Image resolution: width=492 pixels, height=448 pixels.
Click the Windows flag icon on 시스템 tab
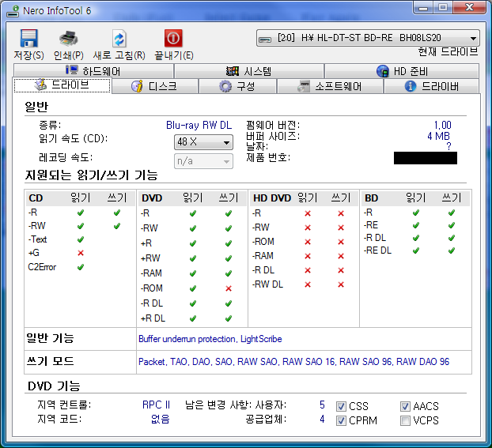[x=233, y=71]
